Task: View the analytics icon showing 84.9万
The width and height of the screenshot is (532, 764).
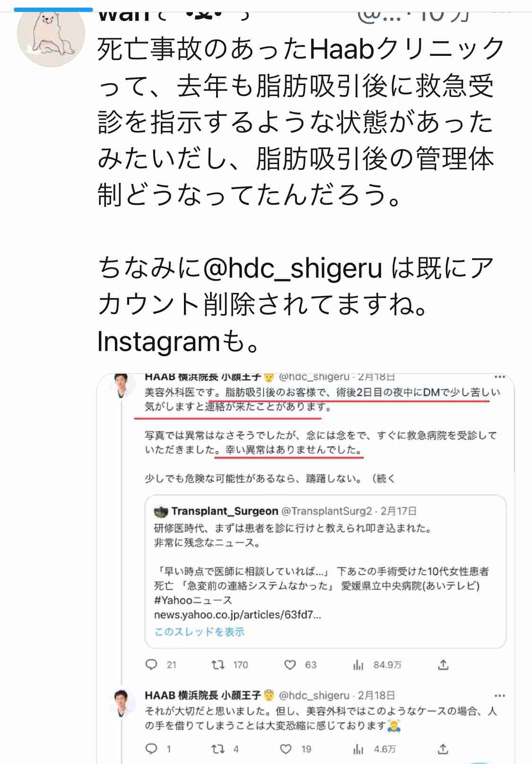Action: tap(358, 665)
